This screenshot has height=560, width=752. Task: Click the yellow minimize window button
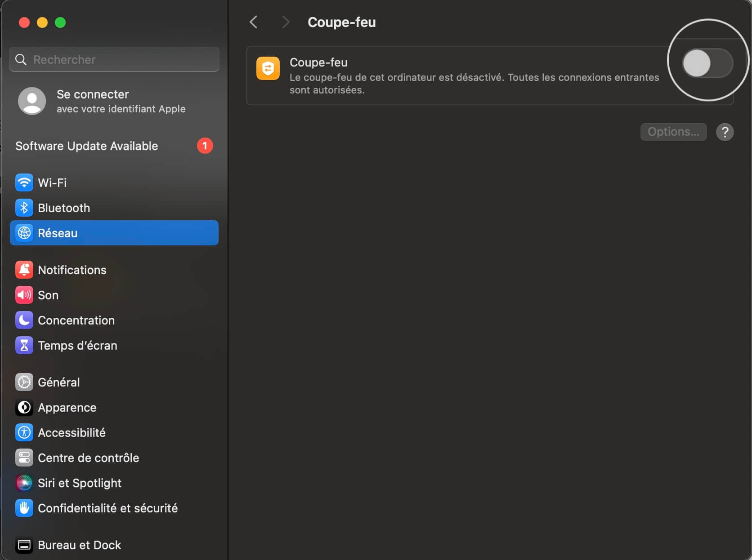[x=42, y=22]
